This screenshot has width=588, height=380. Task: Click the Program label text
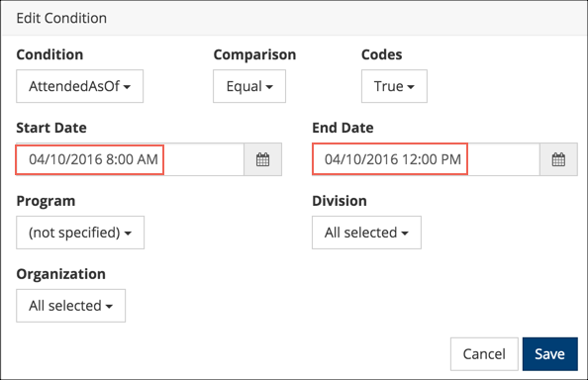[x=46, y=201]
